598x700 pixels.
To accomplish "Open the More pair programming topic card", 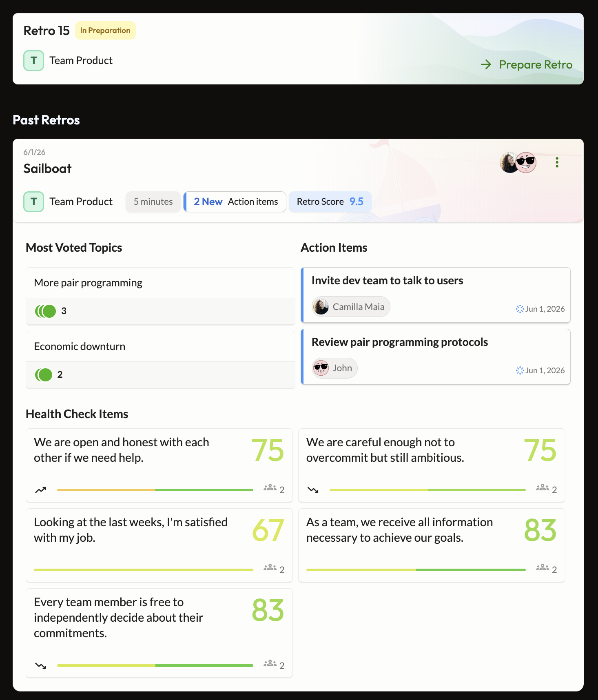I will click(160, 296).
